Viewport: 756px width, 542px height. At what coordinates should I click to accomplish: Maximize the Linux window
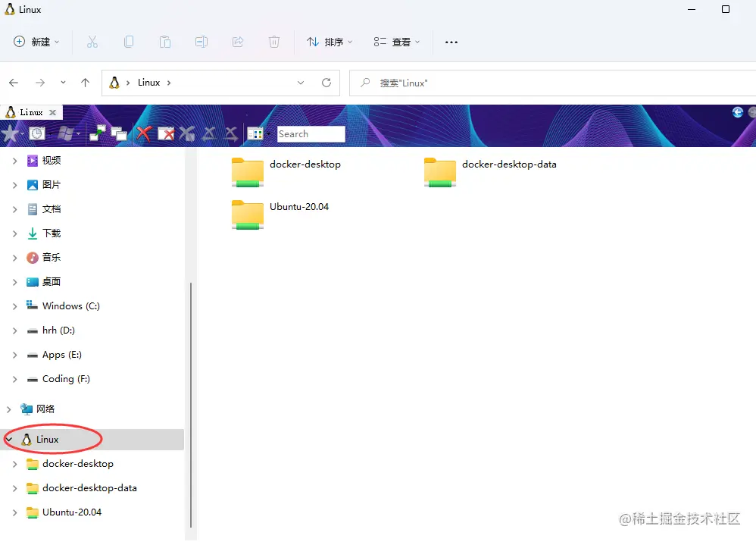[x=726, y=9]
